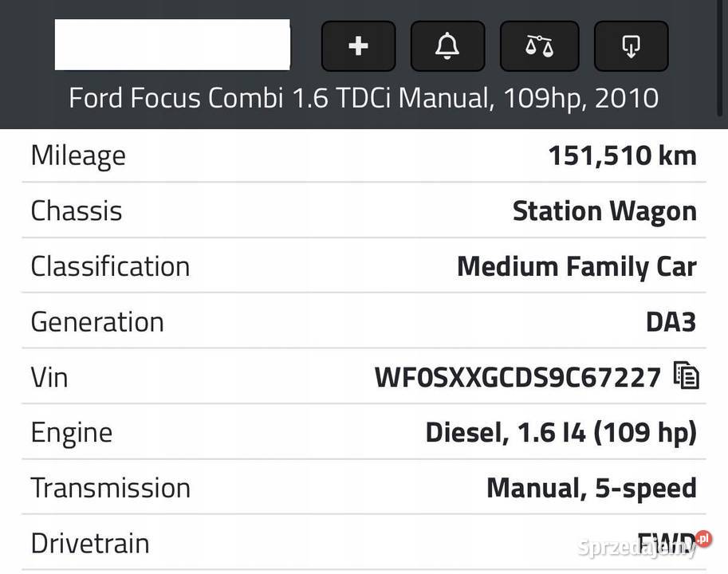Click the VIN number WF0SXXGCDS9C67227
This screenshot has height=574, width=728.
pos(517,377)
